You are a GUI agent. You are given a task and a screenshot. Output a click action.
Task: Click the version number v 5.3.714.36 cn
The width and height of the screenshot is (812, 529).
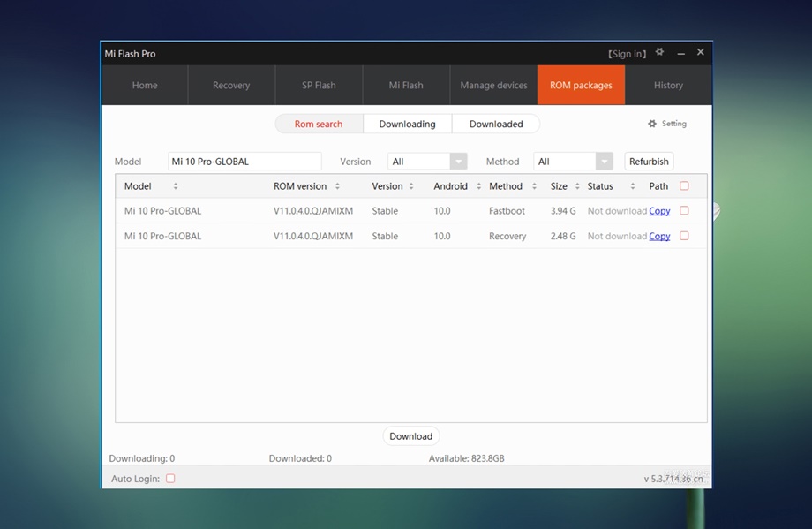pyautogui.click(x=673, y=479)
